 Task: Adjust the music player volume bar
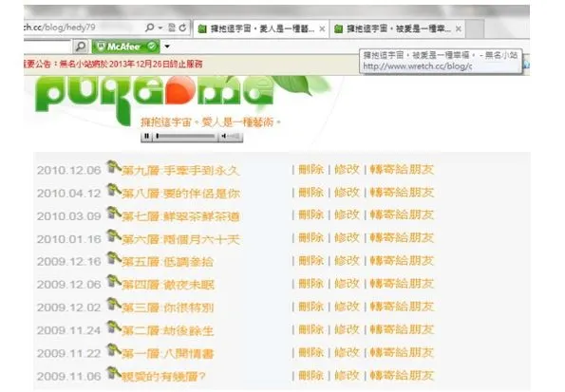[x=235, y=136]
